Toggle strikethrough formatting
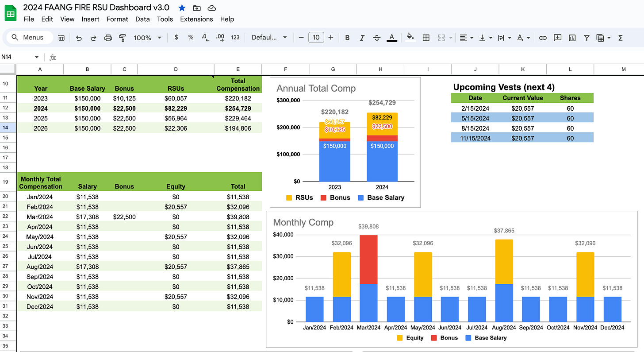 (x=376, y=38)
